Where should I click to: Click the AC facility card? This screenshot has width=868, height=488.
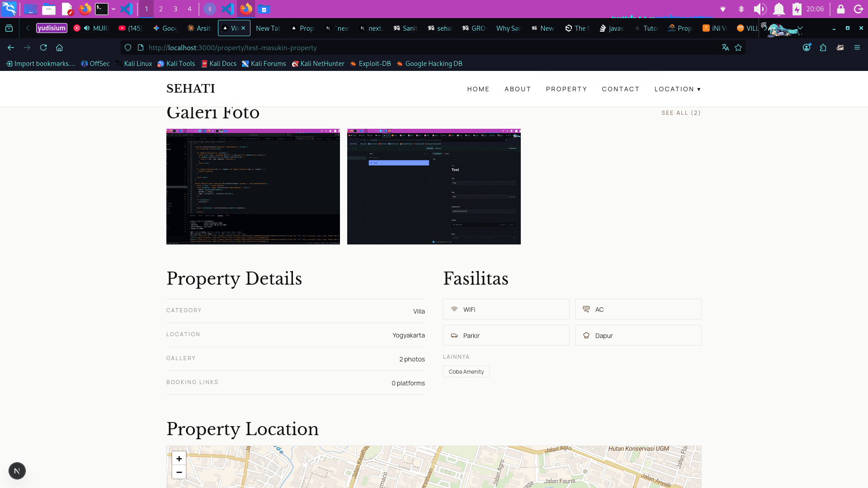(x=638, y=309)
